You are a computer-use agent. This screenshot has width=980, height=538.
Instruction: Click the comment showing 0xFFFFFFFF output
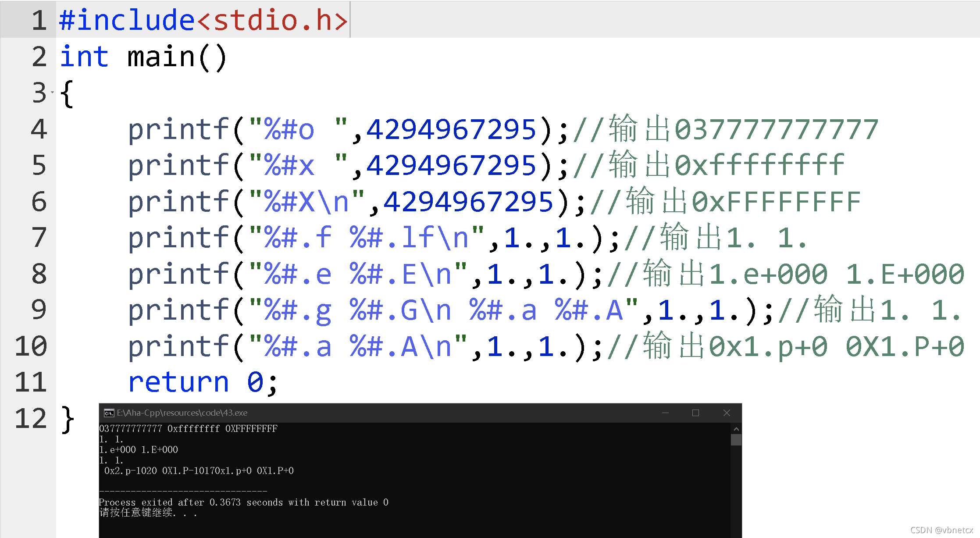click(726, 202)
